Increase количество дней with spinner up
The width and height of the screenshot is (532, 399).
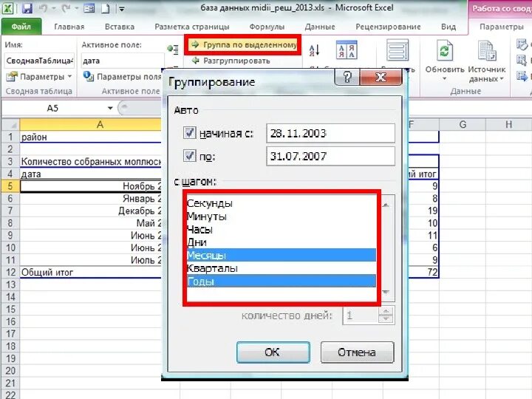[386, 311]
